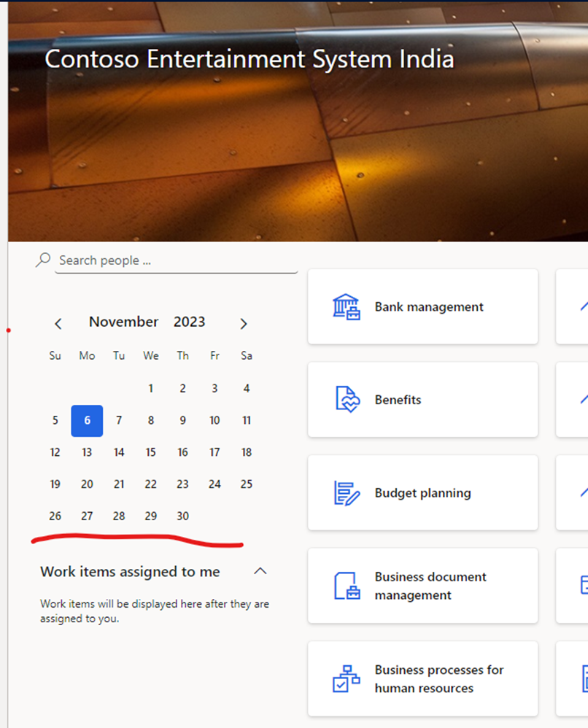This screenshot has height=728, width=588.
Task: Select the month November in calendar header
Action: [x=123, y=322]
